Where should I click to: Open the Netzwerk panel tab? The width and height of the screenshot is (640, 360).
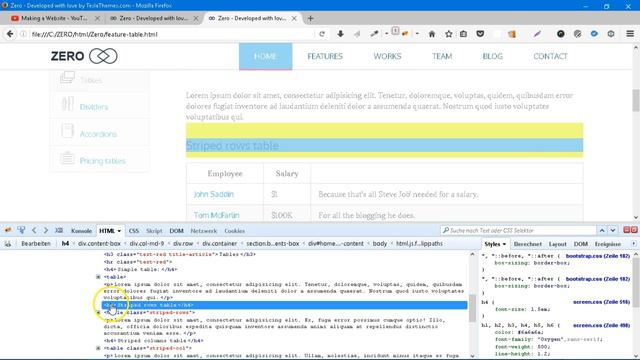click(x=204, y=231)
